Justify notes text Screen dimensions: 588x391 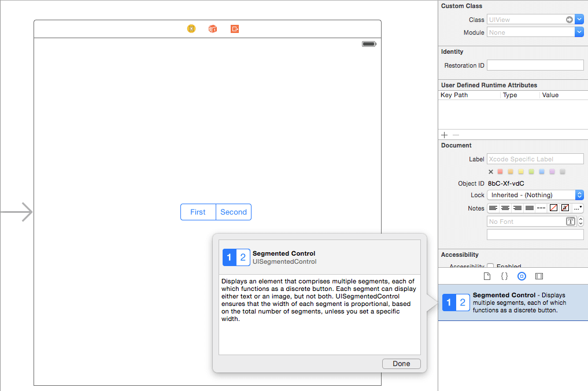pyautogui.click(x=529, y=208)
